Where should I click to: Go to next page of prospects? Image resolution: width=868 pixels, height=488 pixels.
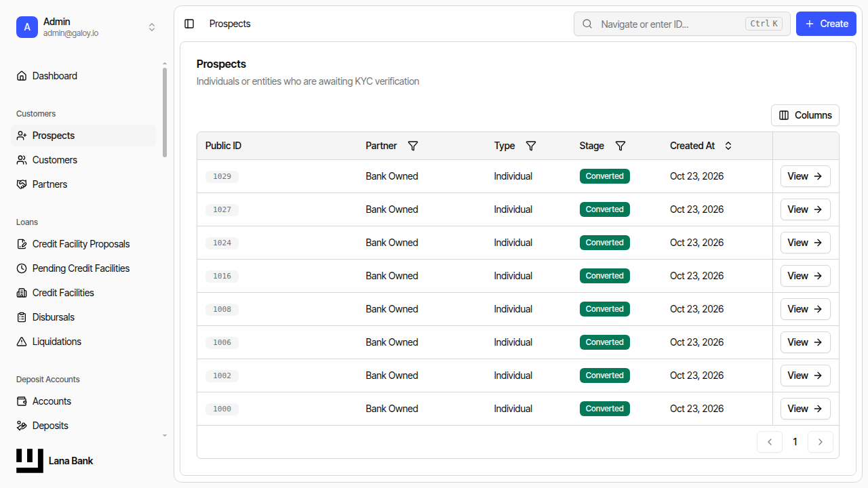coord(821,442)
